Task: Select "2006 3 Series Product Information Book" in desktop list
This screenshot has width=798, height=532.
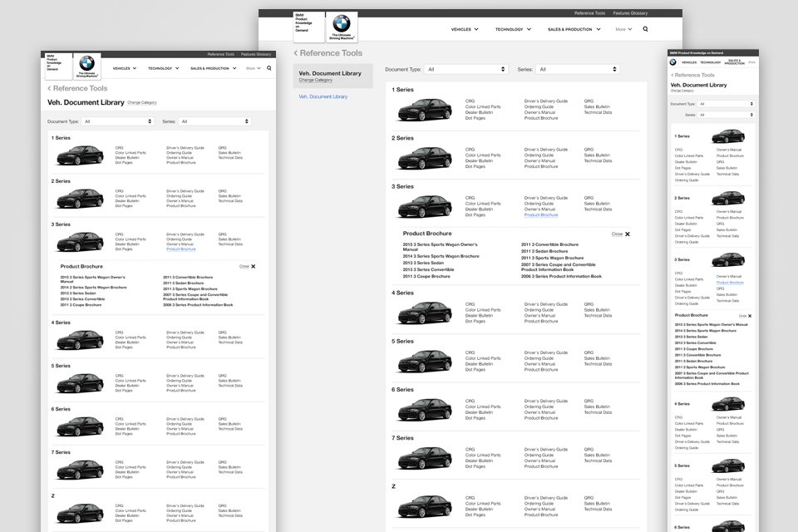Action: [561, 277]
